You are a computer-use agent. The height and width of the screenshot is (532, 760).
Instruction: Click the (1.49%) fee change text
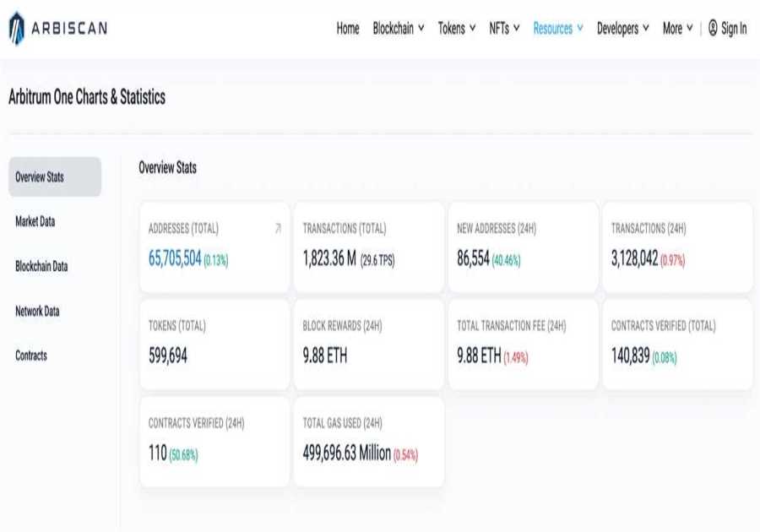click(x=516, y=358)
